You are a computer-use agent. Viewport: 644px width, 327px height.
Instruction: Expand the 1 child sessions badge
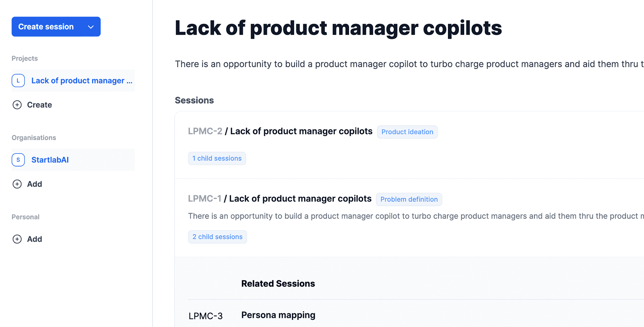217,159
